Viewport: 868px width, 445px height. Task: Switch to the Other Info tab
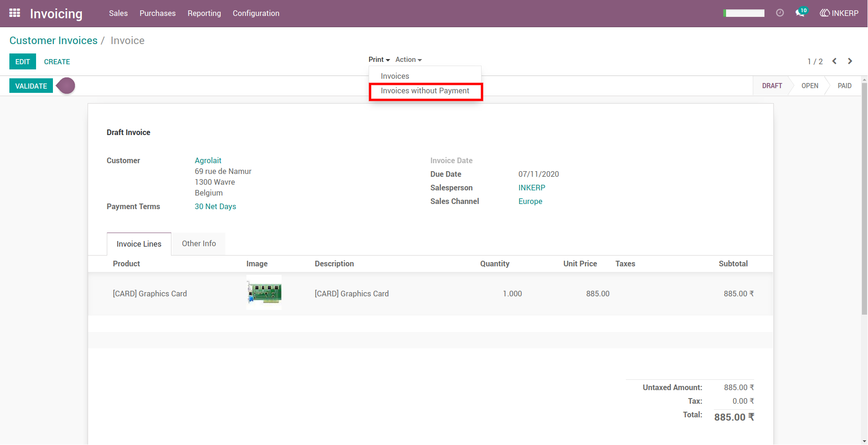click(199, 244)
